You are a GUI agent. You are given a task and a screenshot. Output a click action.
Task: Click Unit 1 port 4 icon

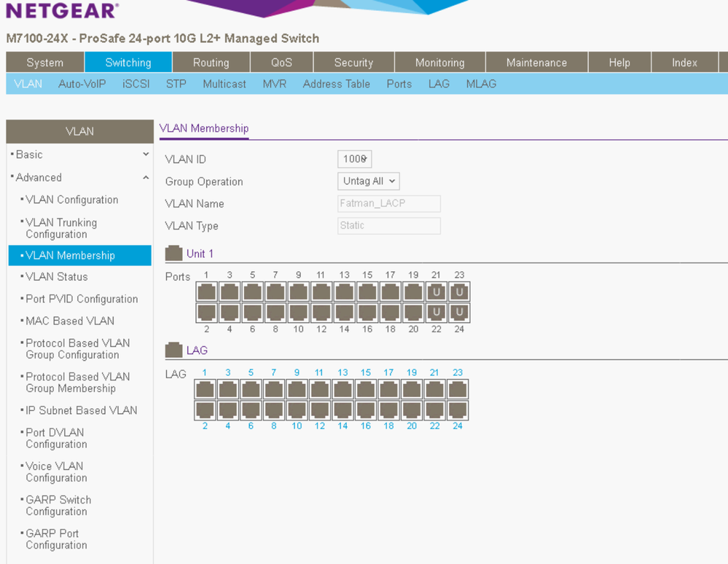click(x=230, y=313)
